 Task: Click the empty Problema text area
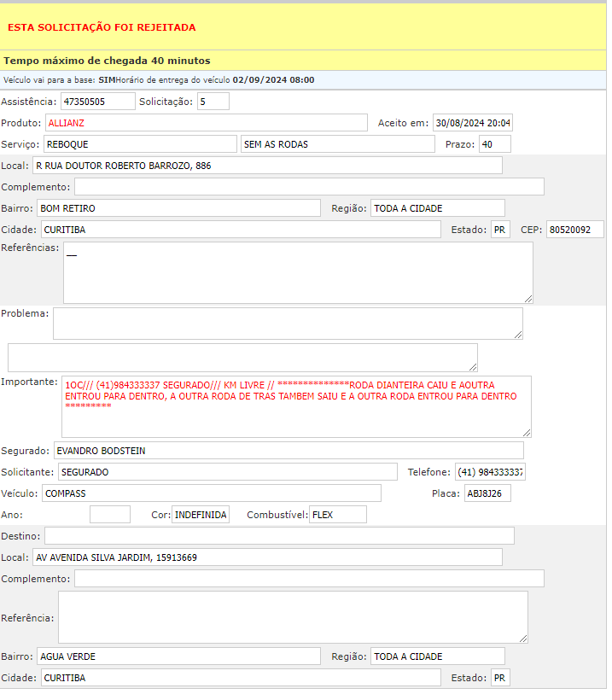point(288,324)
